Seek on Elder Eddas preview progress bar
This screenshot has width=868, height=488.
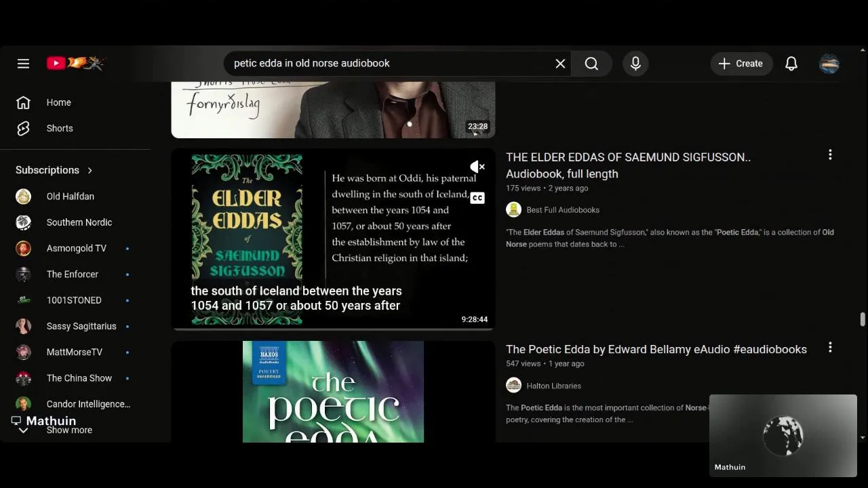[333, 329]
